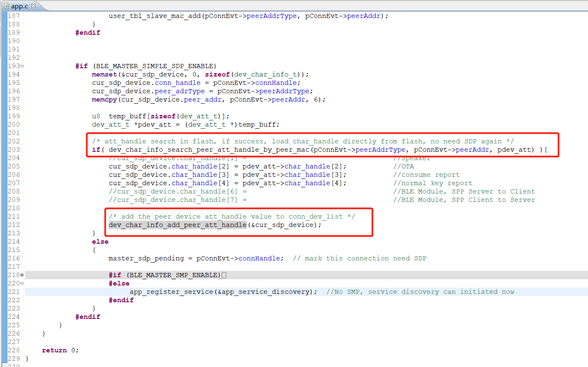The height and width of the screenshot is (367, 588).
Task: Click the peerAddr hyperlink inside memcpy on line 197
Action: (x=288, y=99)
